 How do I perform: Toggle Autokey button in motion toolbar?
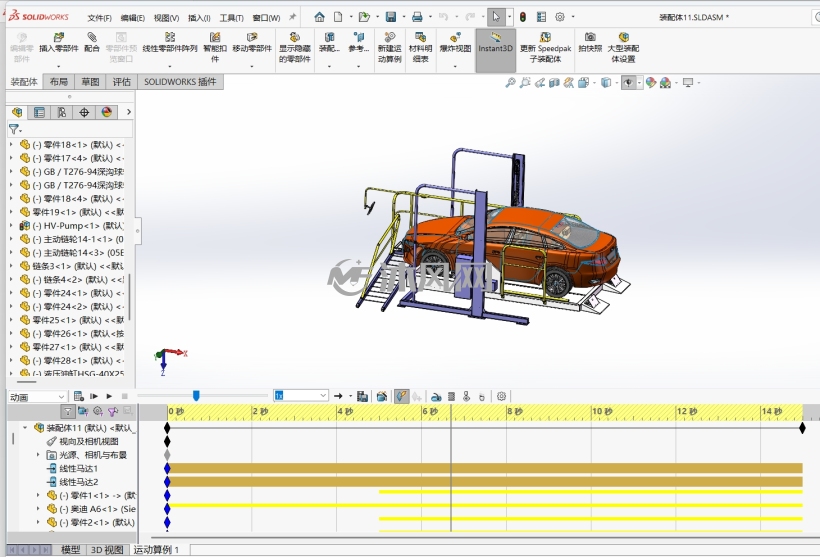click(x=401, y=396)
